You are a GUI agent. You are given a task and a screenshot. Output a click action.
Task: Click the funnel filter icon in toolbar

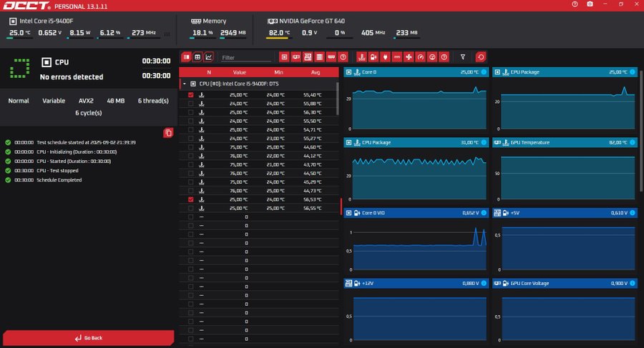(463, 57)
